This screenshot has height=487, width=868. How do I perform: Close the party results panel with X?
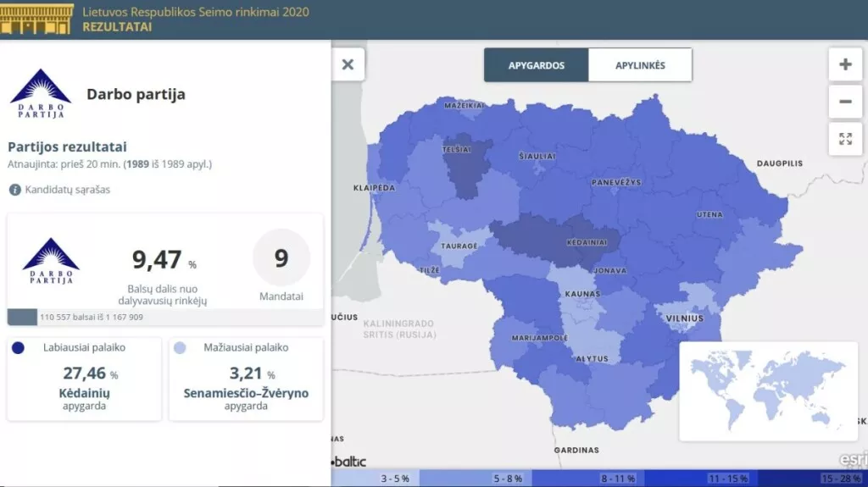tap(348, 64)
